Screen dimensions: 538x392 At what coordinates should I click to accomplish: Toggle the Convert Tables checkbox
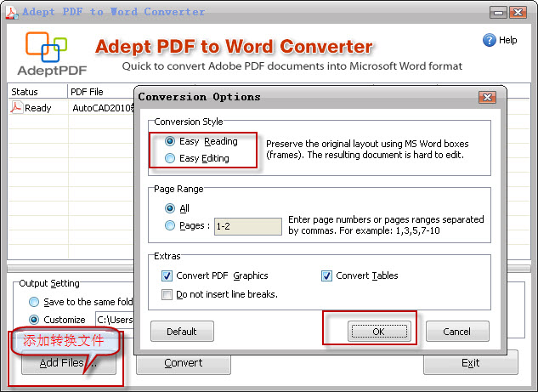coord(326,276)
